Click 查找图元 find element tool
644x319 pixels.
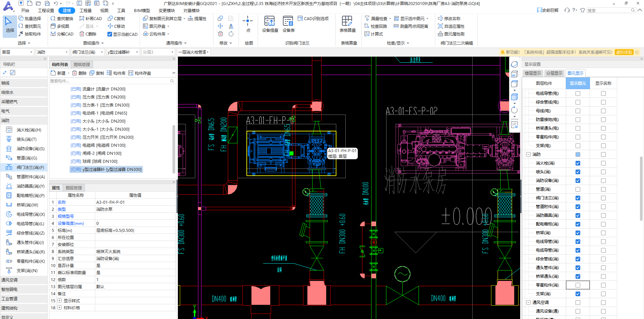30,26
